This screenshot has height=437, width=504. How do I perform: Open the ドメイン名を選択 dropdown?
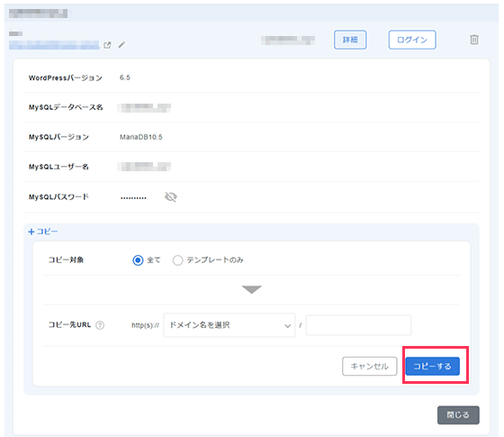pyautogui.click(x=229, y=325)
